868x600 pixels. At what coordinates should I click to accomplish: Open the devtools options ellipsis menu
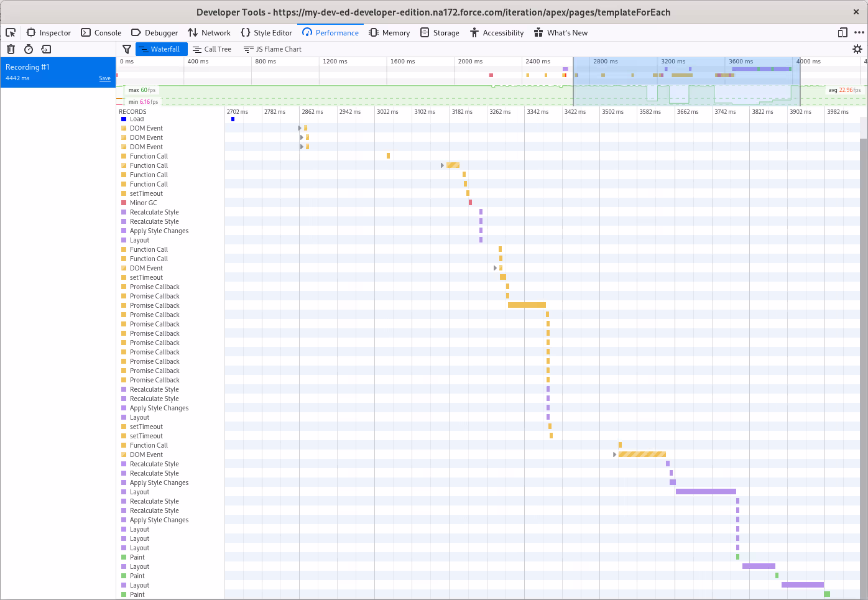[x=859, y=33]
